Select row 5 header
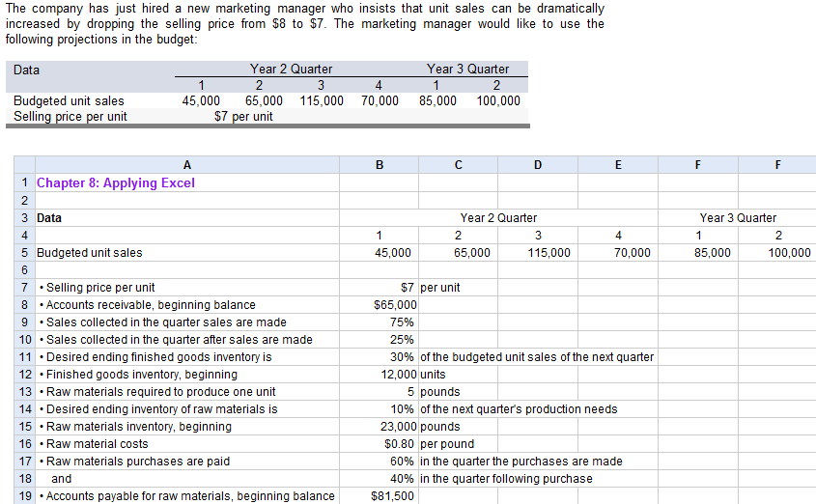The height and width of the screenshot is (504, 816). click(24, 253)
